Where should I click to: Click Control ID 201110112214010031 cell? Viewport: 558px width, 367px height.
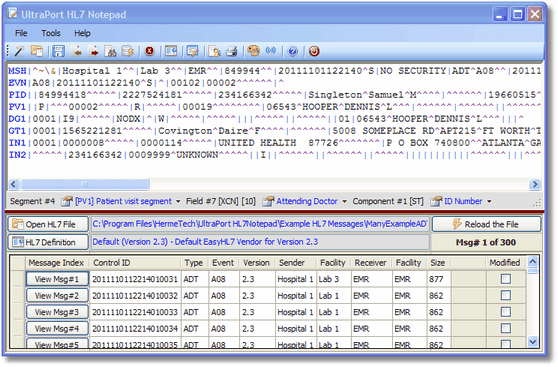pyautogui.click(x=135, y=279)
